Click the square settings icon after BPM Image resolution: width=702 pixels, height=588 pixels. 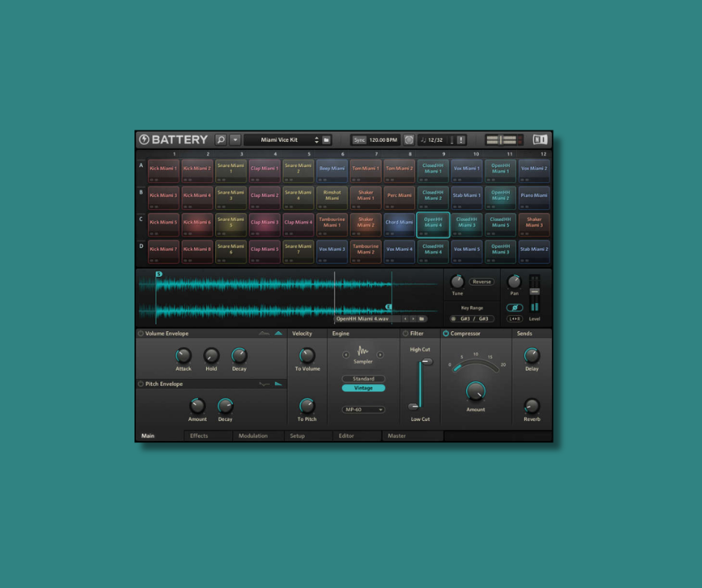(x=409, y=140)
